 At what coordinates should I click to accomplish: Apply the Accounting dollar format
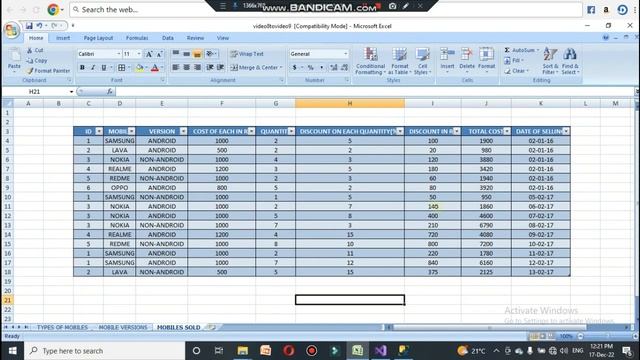click(x=294, y=67)
